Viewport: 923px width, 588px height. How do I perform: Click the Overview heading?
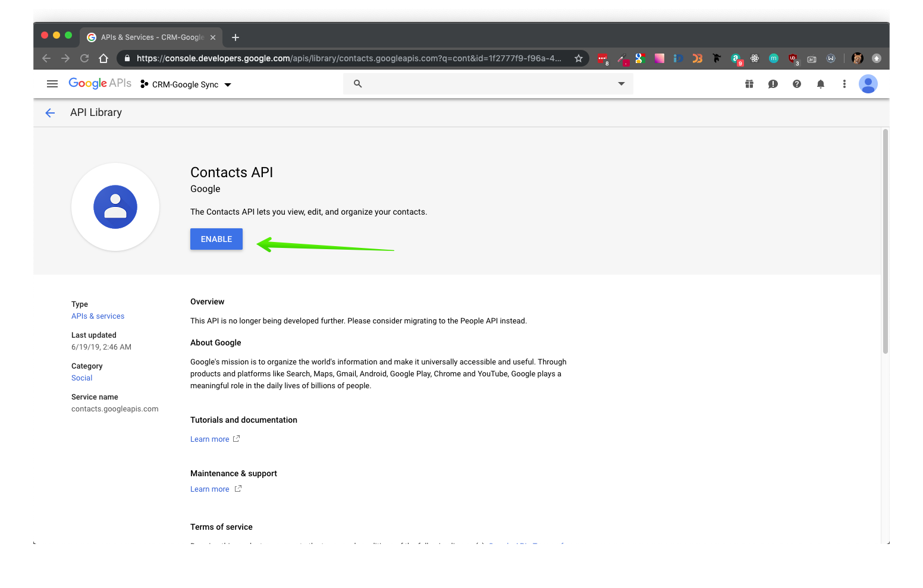pyautogui.click(x=207, y=302)
